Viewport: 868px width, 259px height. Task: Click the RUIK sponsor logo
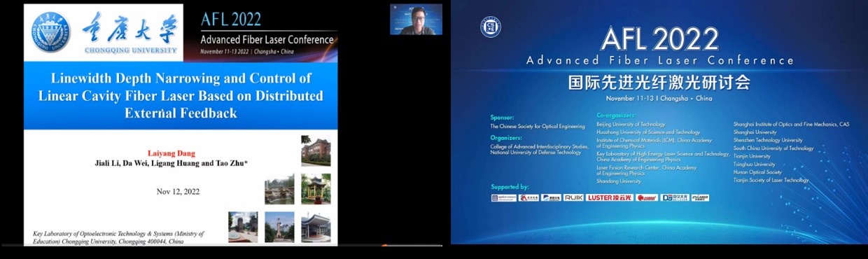coord(573,197)
